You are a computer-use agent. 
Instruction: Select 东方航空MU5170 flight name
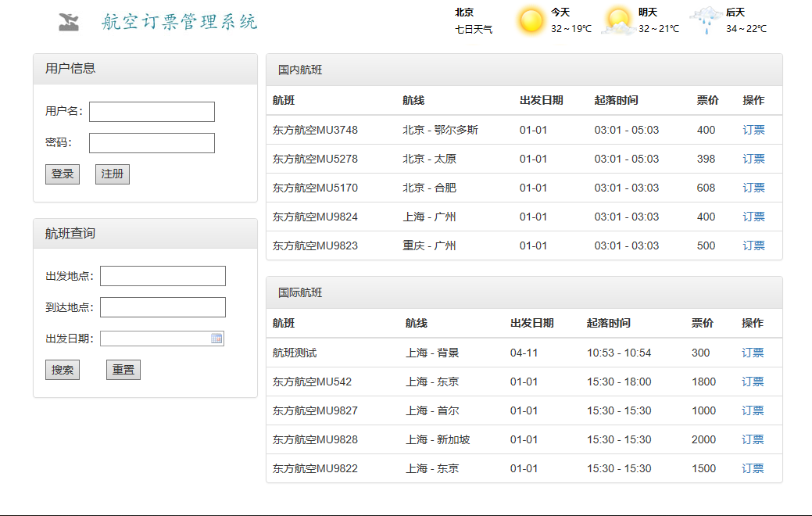pos(315,188)
